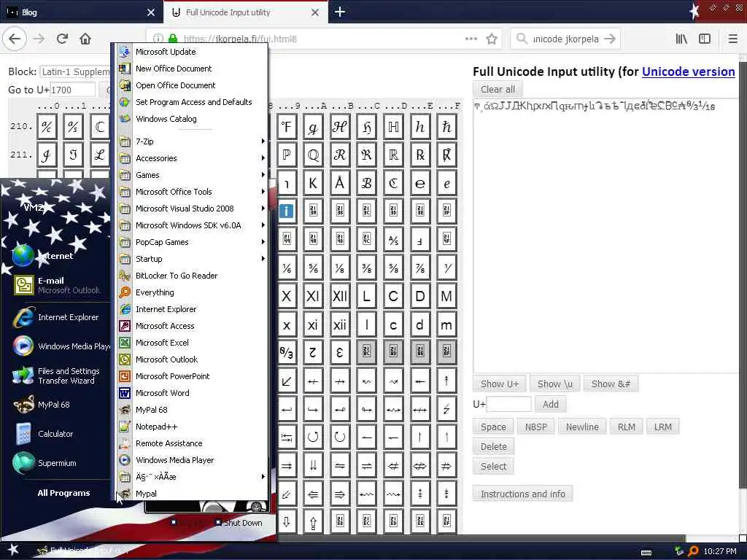Expand the Startup folder
This screenshot has height=560, width=747.
tap(192, 259)
